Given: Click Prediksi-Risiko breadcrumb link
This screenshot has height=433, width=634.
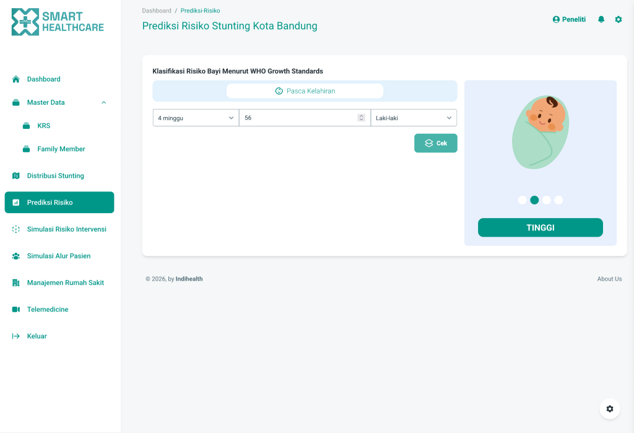Looking at the screenshot, I should (200, 11).
